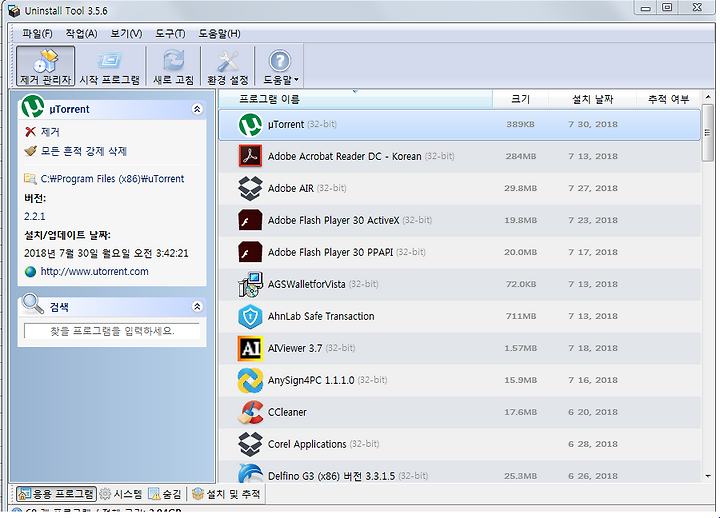Image resolution: width=720 pixels, height=518 pixels.
Task: Sort by 크기 size column header
Action: 520,99
